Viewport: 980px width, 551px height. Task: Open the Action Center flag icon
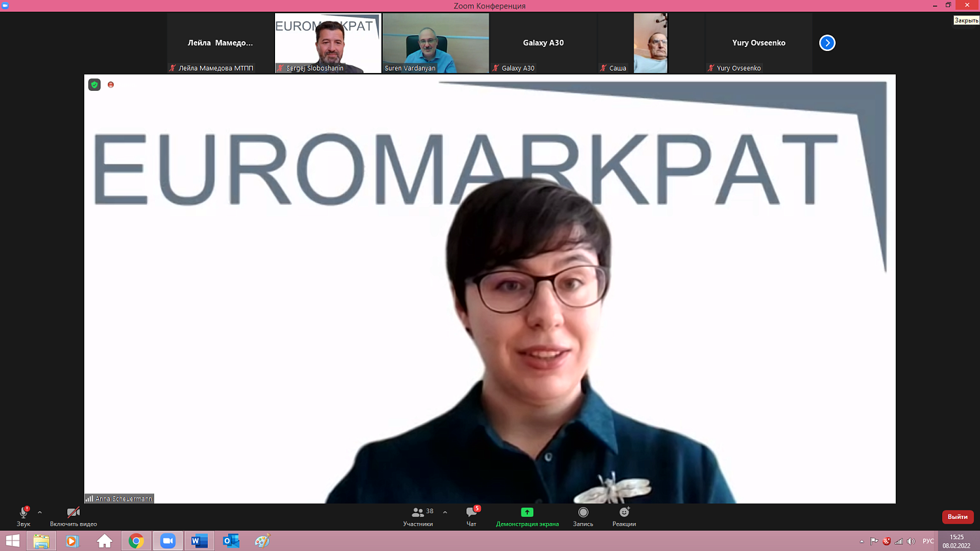pyautogui.click(x=874, y=541)
